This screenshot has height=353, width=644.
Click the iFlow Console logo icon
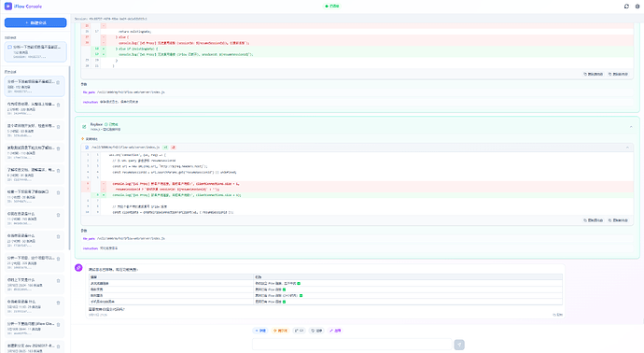7,7
